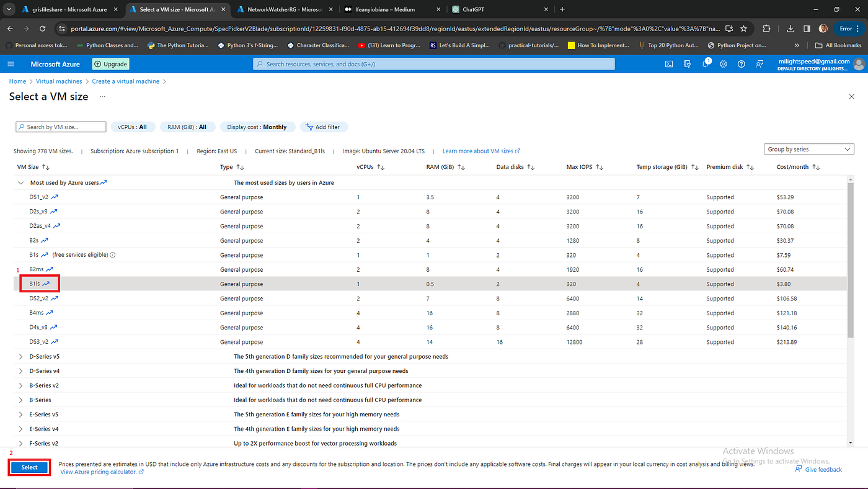Expand the E-Series v5 group

coord(21,415)
